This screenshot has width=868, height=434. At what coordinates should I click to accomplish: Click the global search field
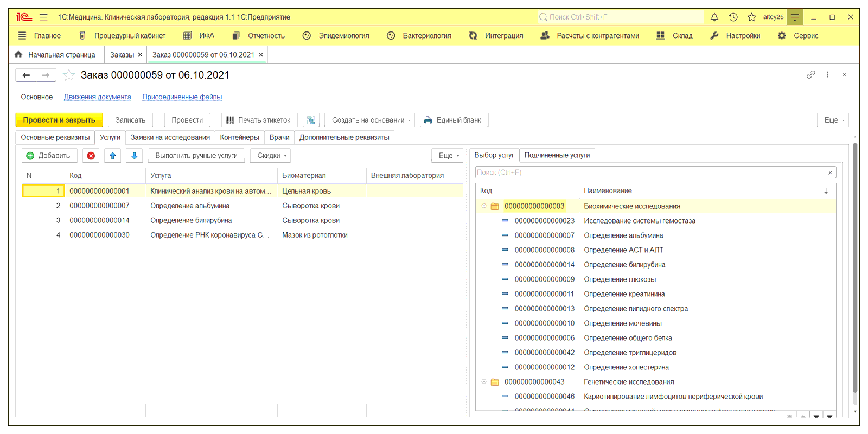(x=621, y=17)
